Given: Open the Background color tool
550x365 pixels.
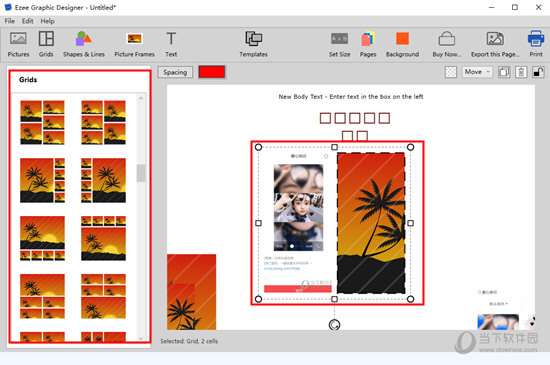Looking at the screenshot, I should [x=402, y=44].
